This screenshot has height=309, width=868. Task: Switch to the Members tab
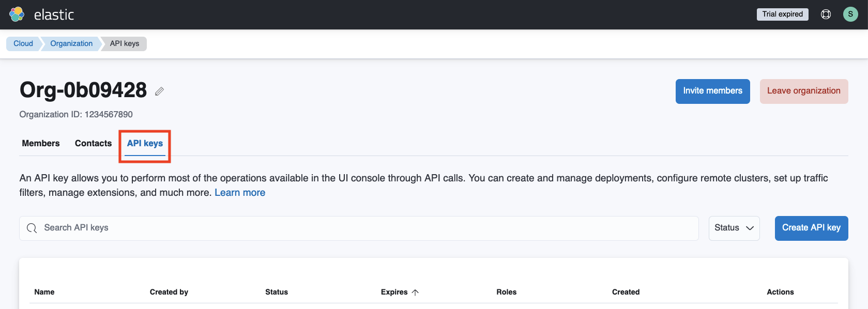coord(41,143)
